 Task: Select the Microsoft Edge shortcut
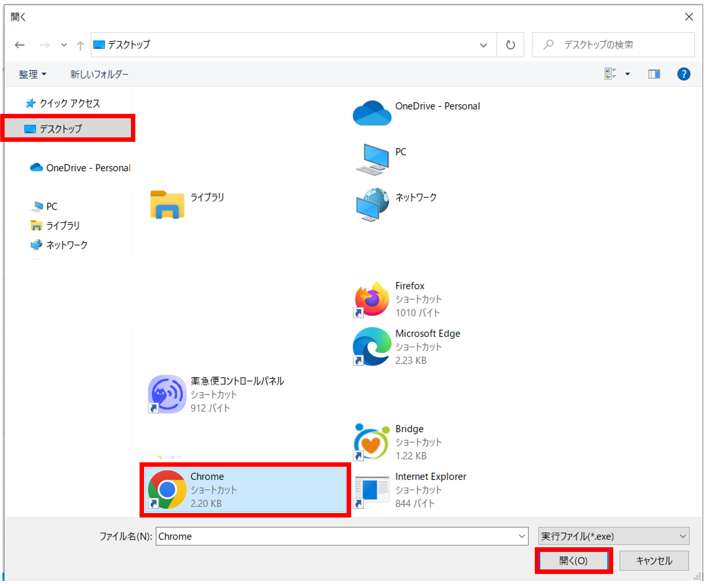click(372, 347)
